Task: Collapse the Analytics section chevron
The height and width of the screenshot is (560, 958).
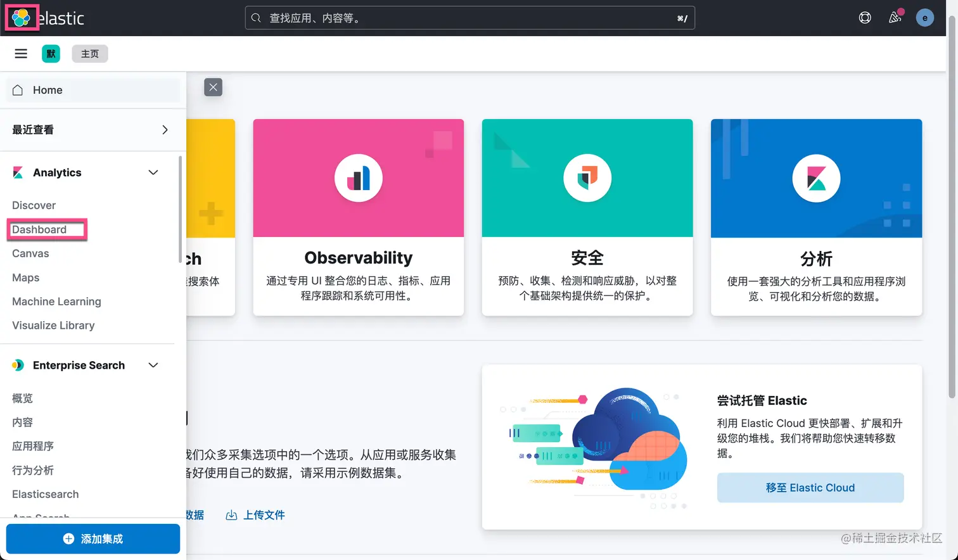Action: (x=153, y=172)
